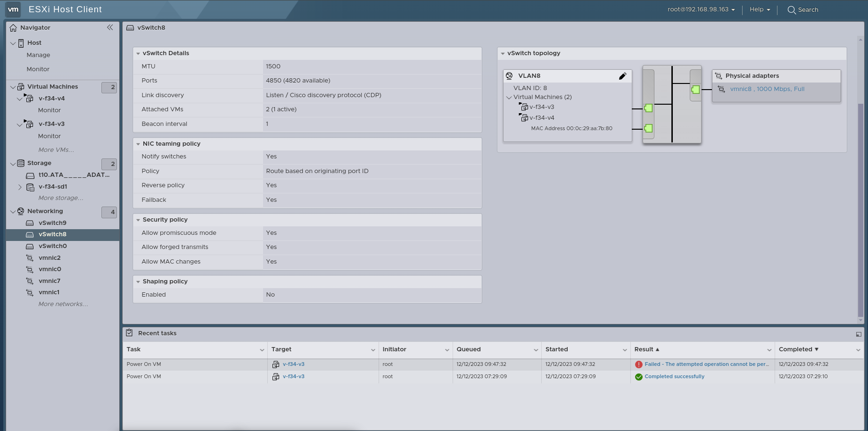868x431 pixels.
Task: Click the vmnic2 adapter icon
Action: (x=30, y=258)
